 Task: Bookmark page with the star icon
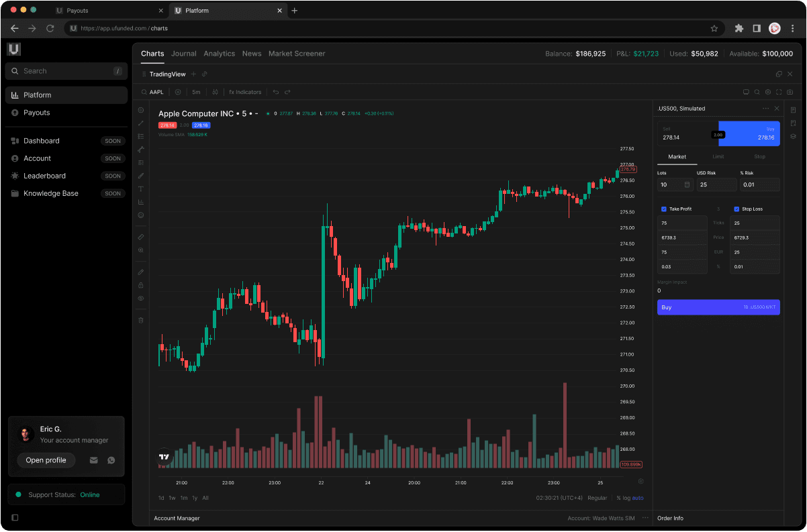click(x=714, y=28)
